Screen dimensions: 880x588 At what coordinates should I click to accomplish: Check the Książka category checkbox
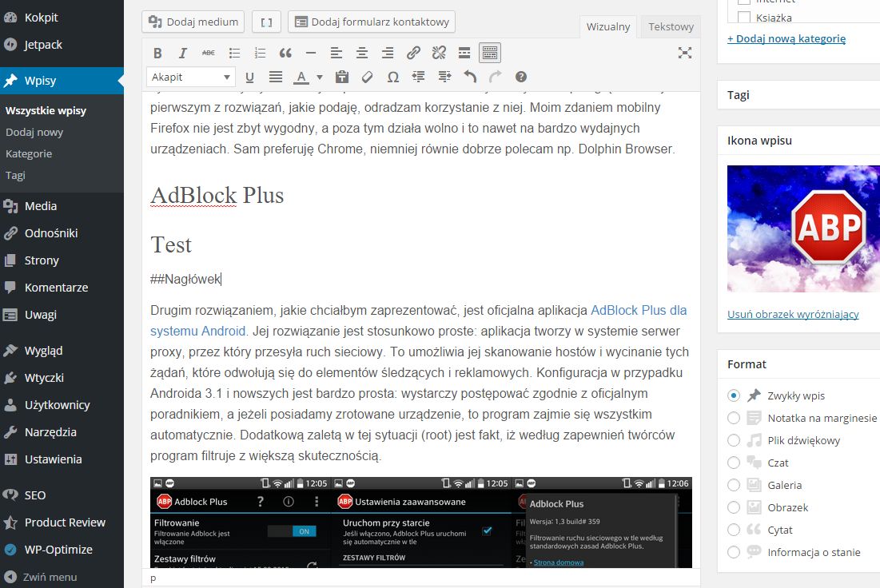(x=743, y=18)
